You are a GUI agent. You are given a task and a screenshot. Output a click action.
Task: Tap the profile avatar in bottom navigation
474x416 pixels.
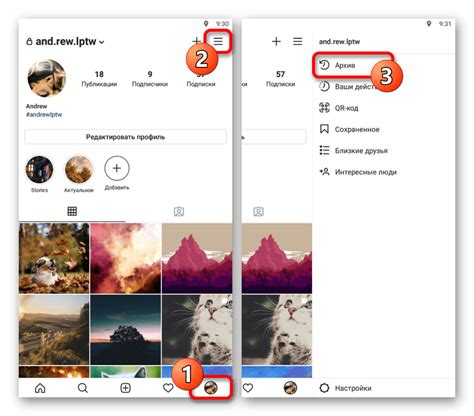[211, 388]
